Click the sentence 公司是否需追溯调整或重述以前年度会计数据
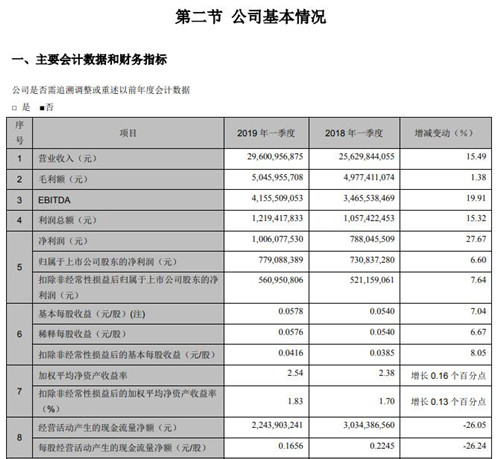The width and height of the screenshot is (500, 459). tap(101, 90)
